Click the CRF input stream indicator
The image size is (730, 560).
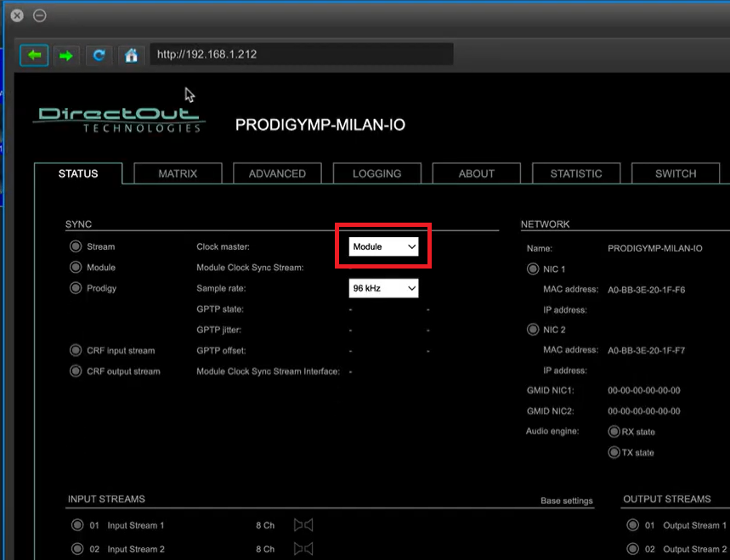coord(76,350)
